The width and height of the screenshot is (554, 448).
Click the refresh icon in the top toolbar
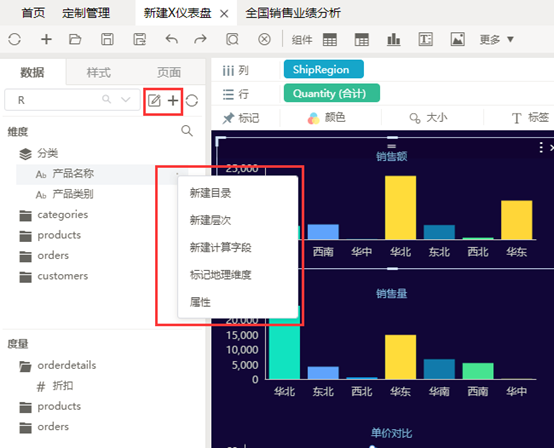pos(14,39)
